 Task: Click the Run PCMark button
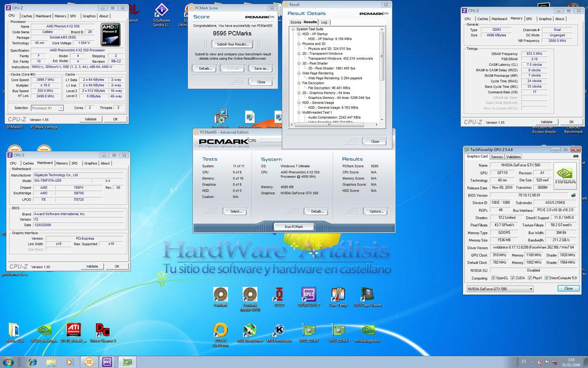pos(294,226)
